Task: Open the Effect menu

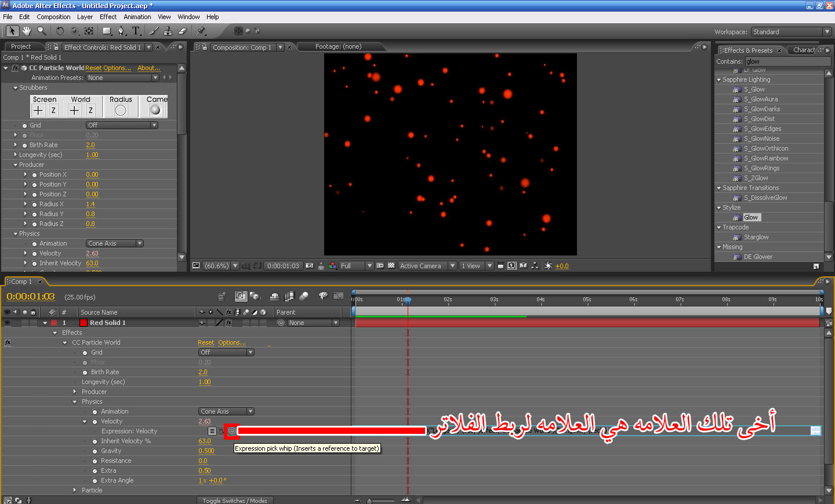Action: 108,17
